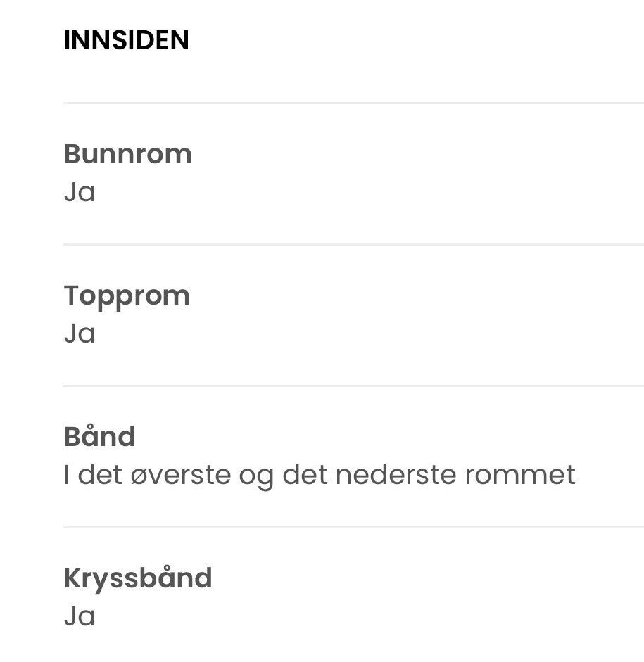Click the empty space right of Bunnrom label
This screenshot has width=644, height=662.
click(x=418, y=153)
